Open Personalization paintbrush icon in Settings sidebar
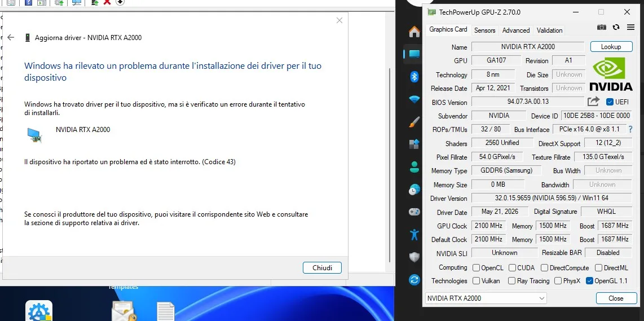Screen dimensions: 644x321 414,122
